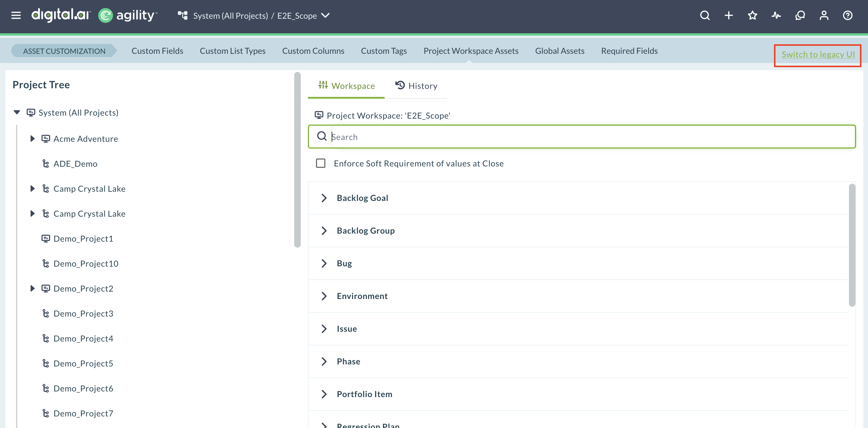The width and height of the screenshot is (868, 428).
Task: Collapse the System (All Projects) tree node
Action: 17,112
